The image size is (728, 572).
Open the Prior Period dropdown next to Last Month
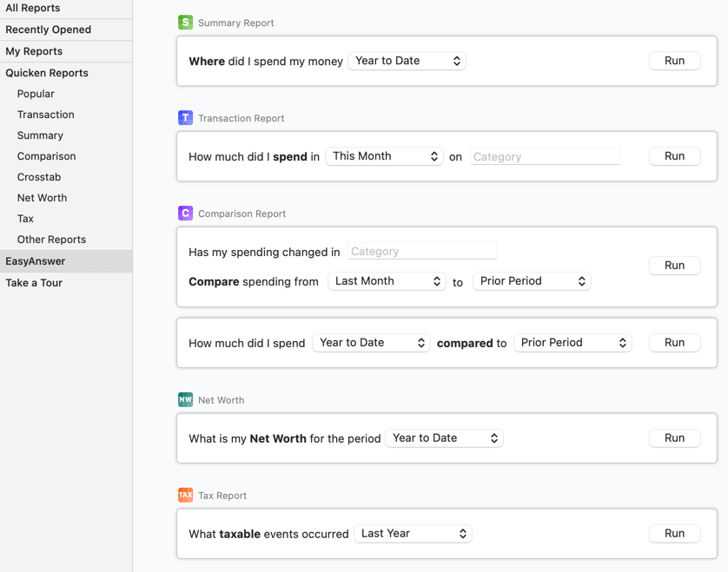pos(532,280)
